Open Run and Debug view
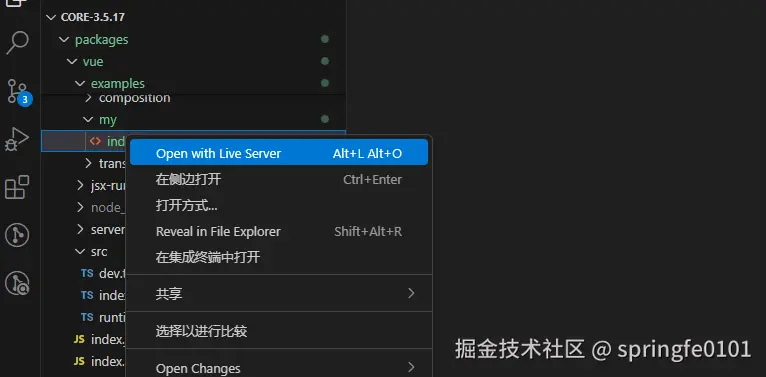 pyautogui.click(x=17, y=139)
